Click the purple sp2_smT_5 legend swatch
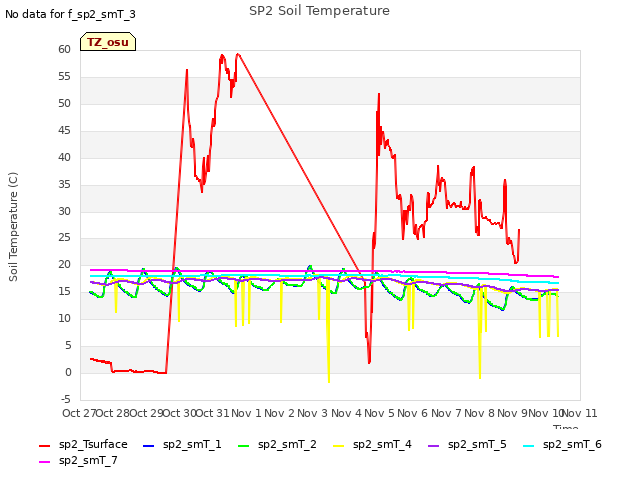The width and height of the screenshot is (640, 480). click(433, 446)
